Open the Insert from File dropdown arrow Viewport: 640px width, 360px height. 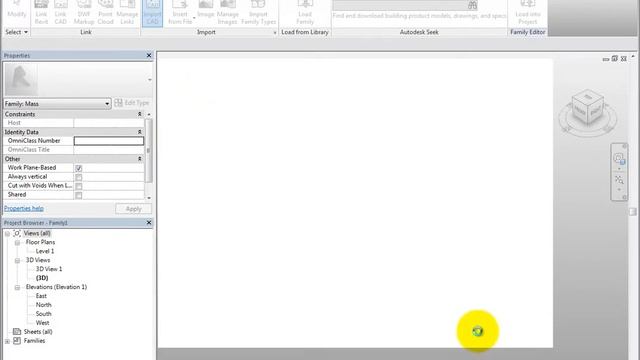(x=194, y=18)
